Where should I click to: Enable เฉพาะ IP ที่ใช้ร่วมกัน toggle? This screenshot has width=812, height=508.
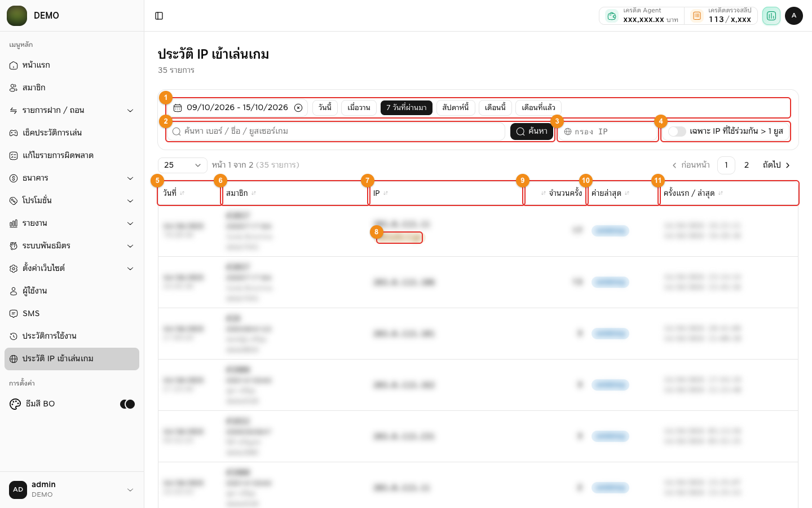[677, 132]
